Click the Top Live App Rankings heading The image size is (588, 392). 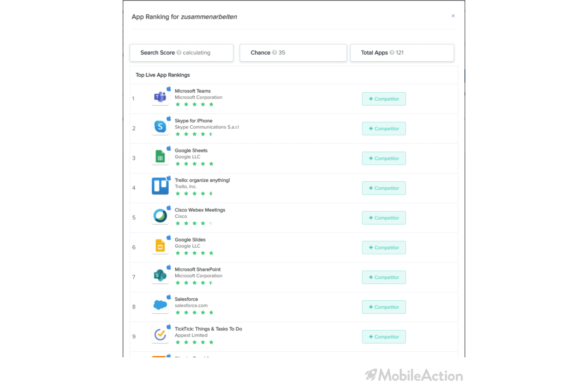pyautogui.click(x=163, y=75)
